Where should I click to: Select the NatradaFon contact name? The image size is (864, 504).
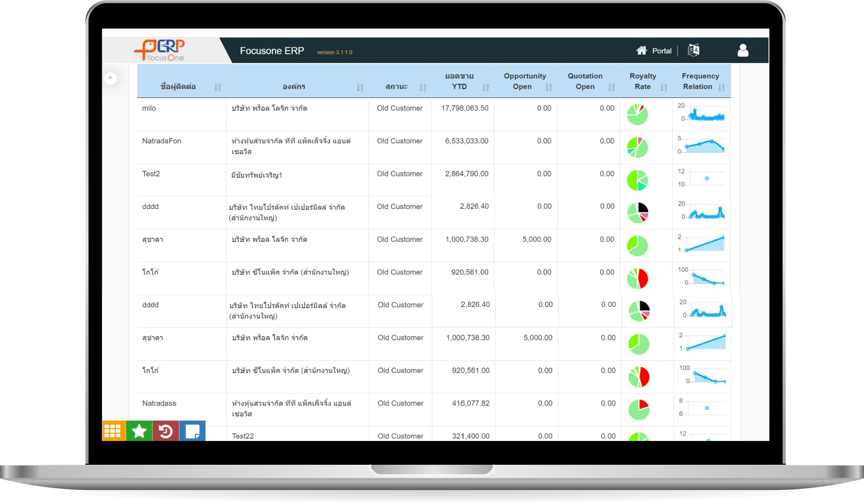(x=162, y=141)
